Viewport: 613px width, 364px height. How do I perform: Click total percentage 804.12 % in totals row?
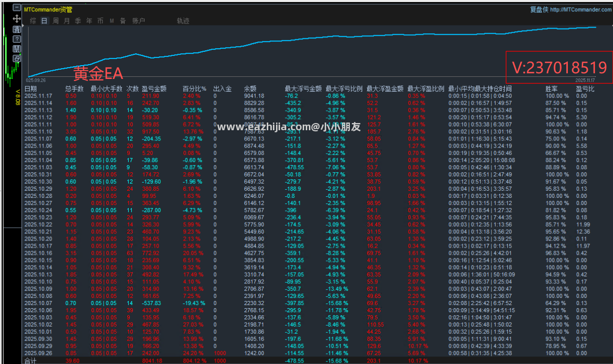pyautogui.click(x=195, y=360)
